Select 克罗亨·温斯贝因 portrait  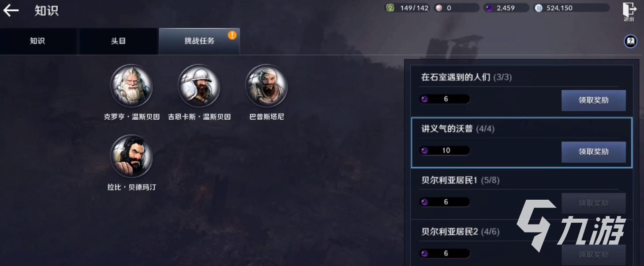pyautogui.click(x=131, y=86)
